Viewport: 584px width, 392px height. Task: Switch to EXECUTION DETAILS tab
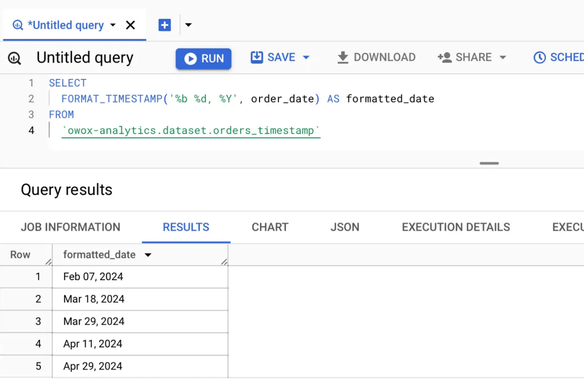[x=456, y=227]
